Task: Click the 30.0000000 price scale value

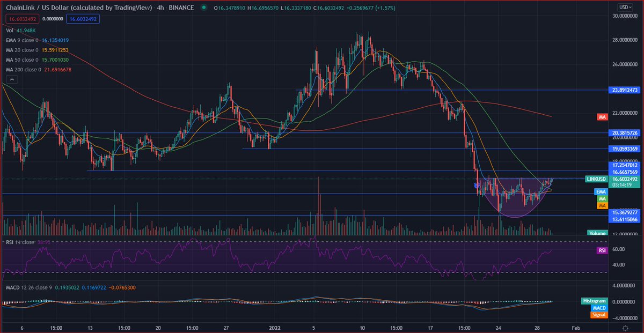Action: pyautogui.click(x=624, y=16)
